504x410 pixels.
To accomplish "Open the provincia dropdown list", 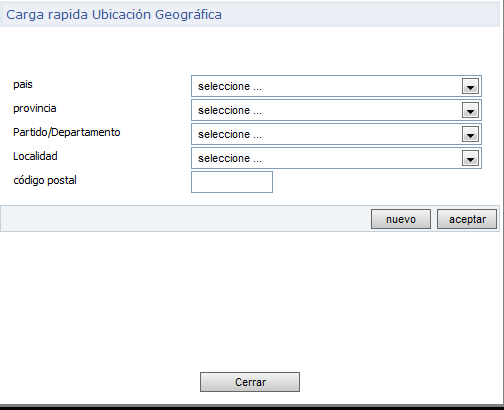I will click(336, 110).
